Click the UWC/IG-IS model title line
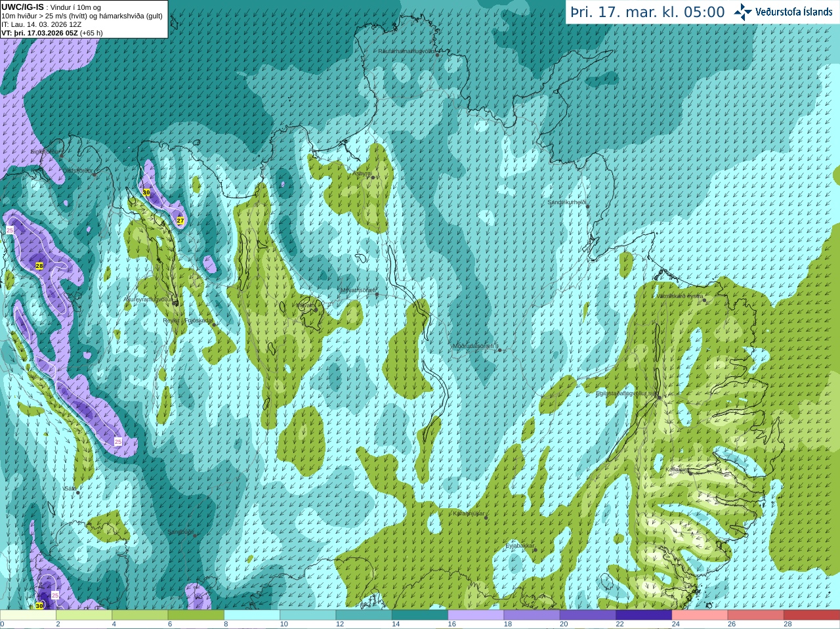Screen dimensions: 840x629 (51, 7)
